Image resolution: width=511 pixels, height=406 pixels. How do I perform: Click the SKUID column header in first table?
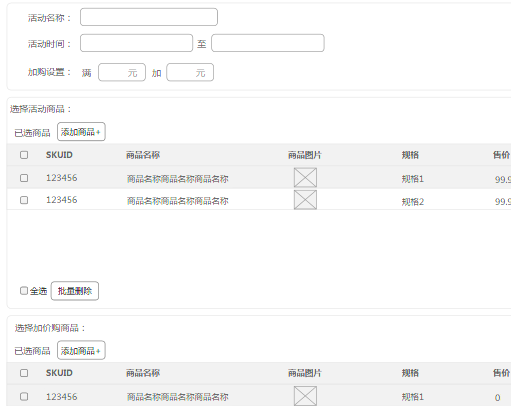tap(59, 155)
